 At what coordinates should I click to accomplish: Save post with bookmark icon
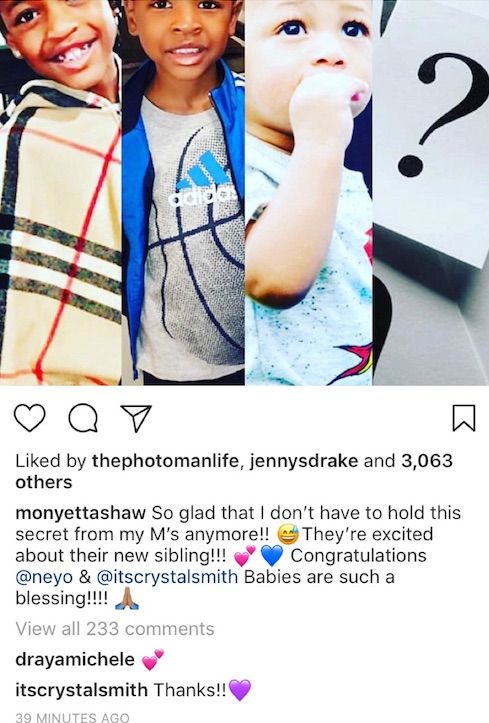point(464,418)
